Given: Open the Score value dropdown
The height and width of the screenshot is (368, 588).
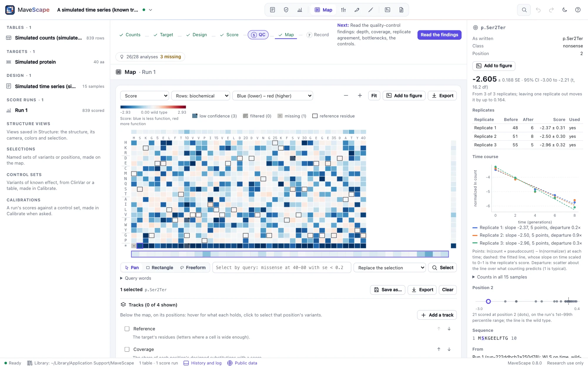Looking at the screenshot, I should tap(144, 96).
